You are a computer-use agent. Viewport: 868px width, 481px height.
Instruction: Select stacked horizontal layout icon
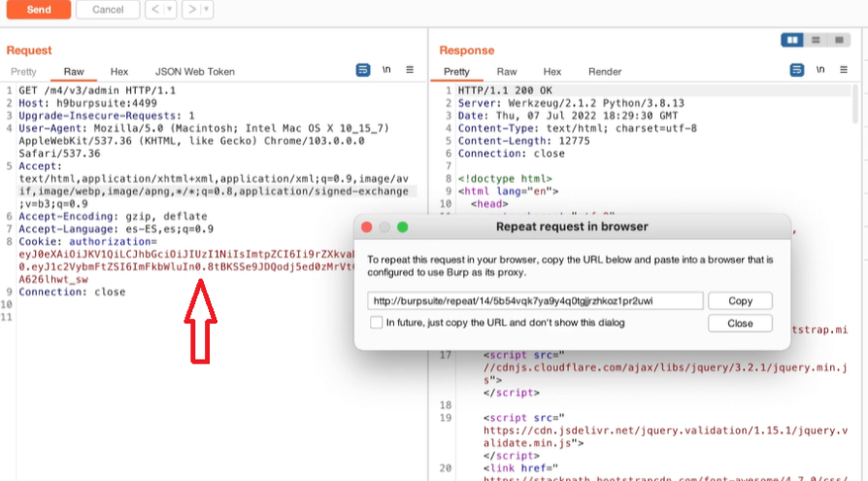point(816,40)
